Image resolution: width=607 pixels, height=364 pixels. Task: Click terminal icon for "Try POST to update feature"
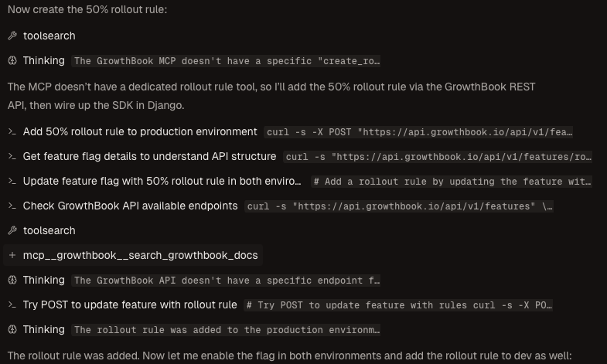point(12,305)
